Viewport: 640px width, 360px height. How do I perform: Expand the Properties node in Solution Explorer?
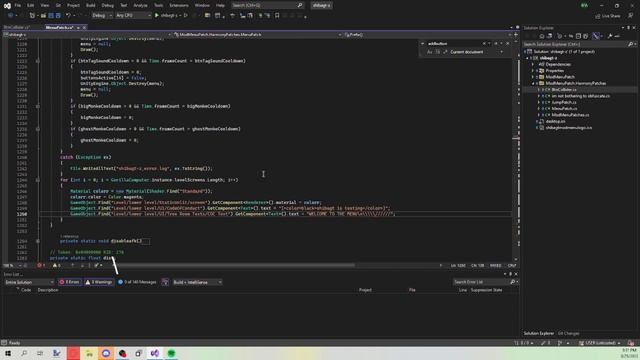(x=533, y=71)
